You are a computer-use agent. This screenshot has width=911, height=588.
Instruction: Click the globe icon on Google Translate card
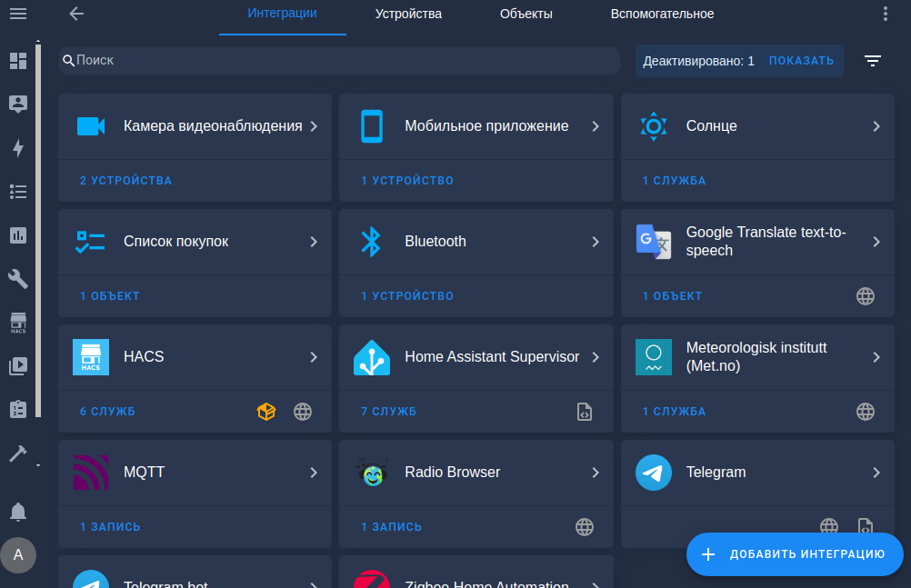[x=866, y=295]
